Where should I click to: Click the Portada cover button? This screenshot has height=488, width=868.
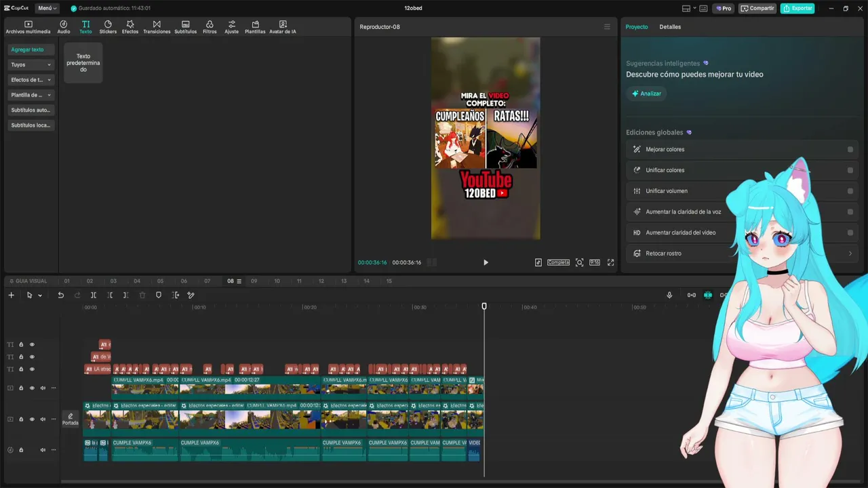(71, 419)
